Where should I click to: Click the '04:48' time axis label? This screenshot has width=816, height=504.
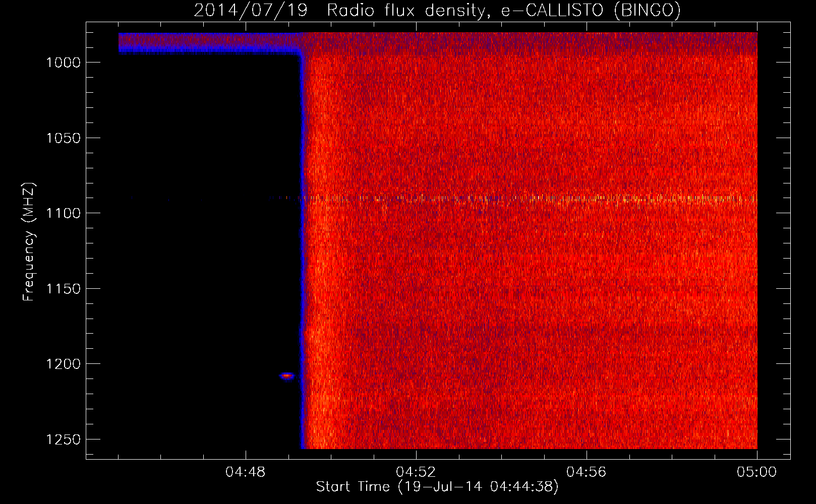click(x=246, y=472)
